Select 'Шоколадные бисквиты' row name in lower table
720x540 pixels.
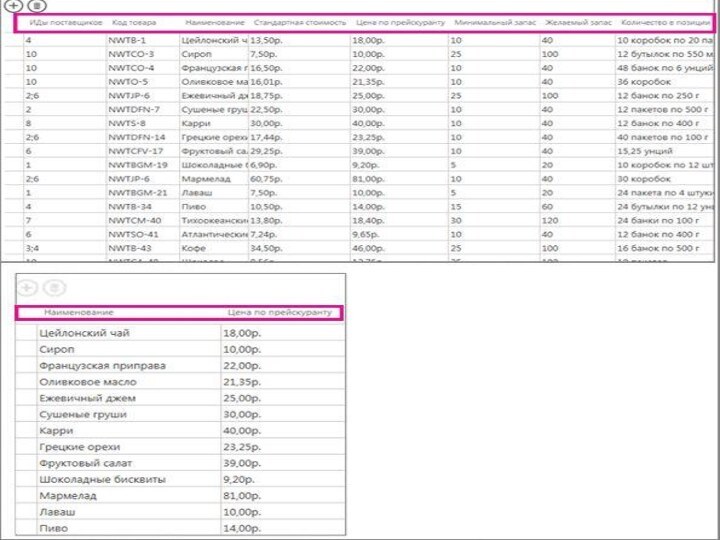pos(102,479)
